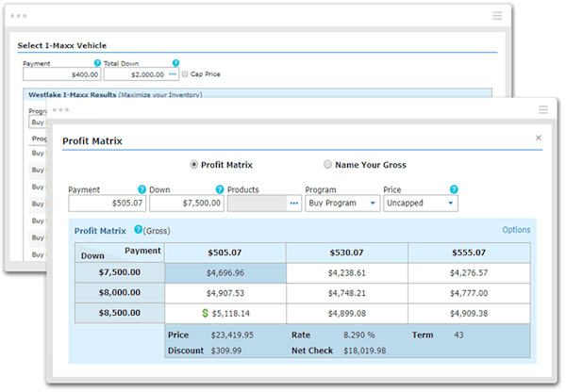Click help icon next to Total Down
Image resolution: width=566 pixels, height=392 pixels.
[175, 63]
